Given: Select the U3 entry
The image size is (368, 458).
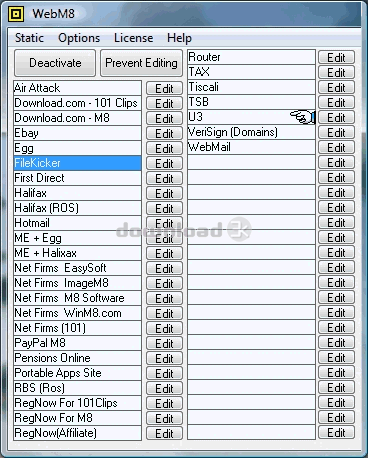Looking at the screenshot, I should tap(251, 117).
